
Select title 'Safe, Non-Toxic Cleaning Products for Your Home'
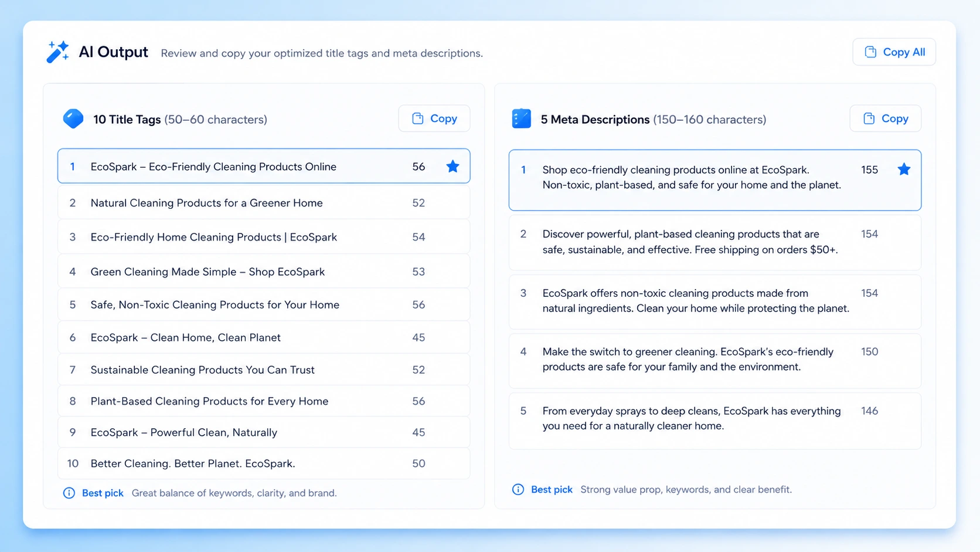tap(264, 304)
